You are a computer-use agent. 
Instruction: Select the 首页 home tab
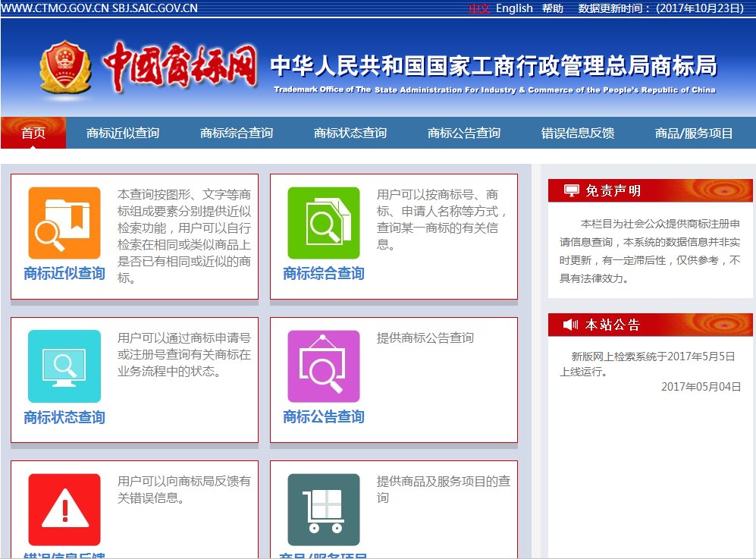pos(33,132)
